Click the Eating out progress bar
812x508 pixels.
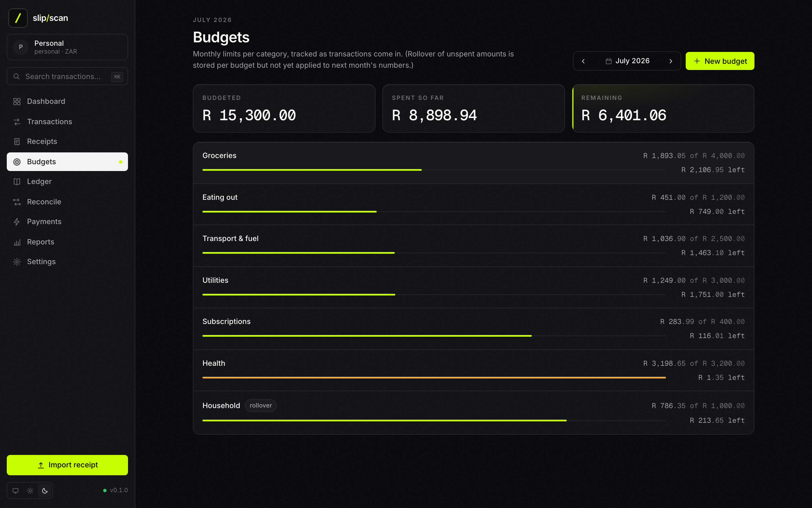click(434, 212)
